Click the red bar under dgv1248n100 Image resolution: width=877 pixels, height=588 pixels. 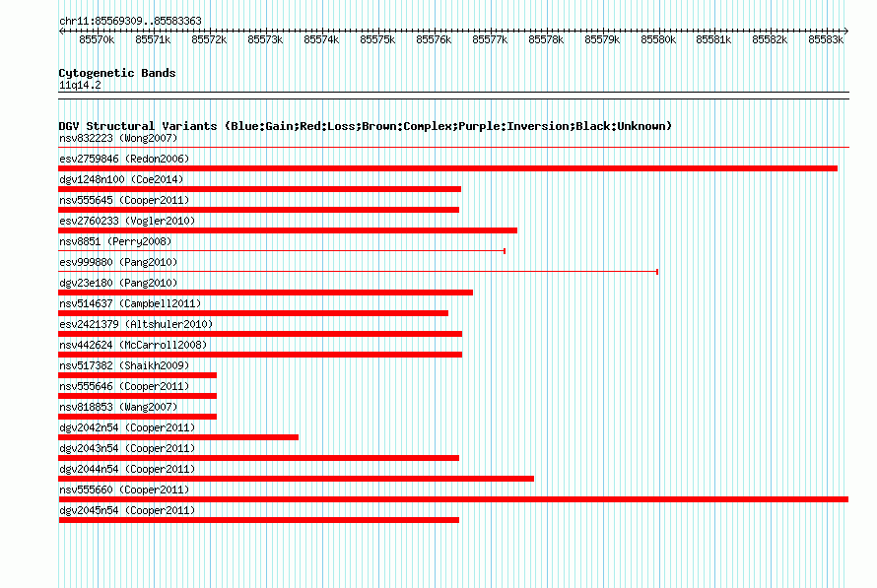[259, 189]
